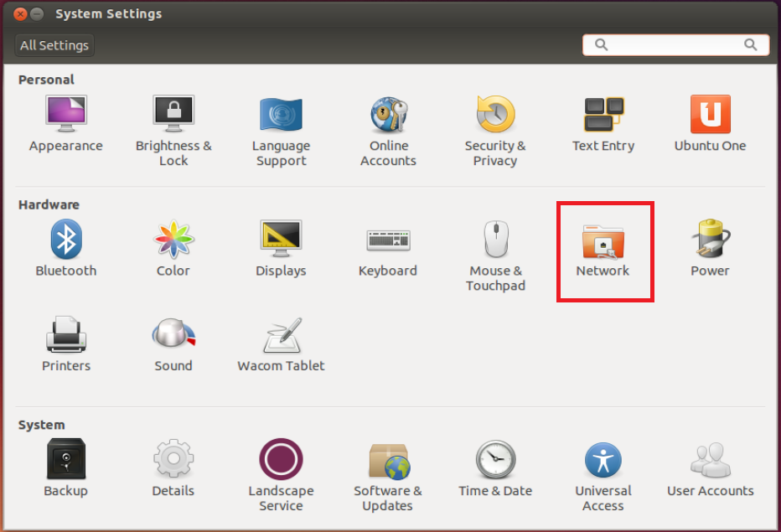This screenshot has width=781, height=532.
Task: Open Printers settings
Action: [x=65, y=343]
